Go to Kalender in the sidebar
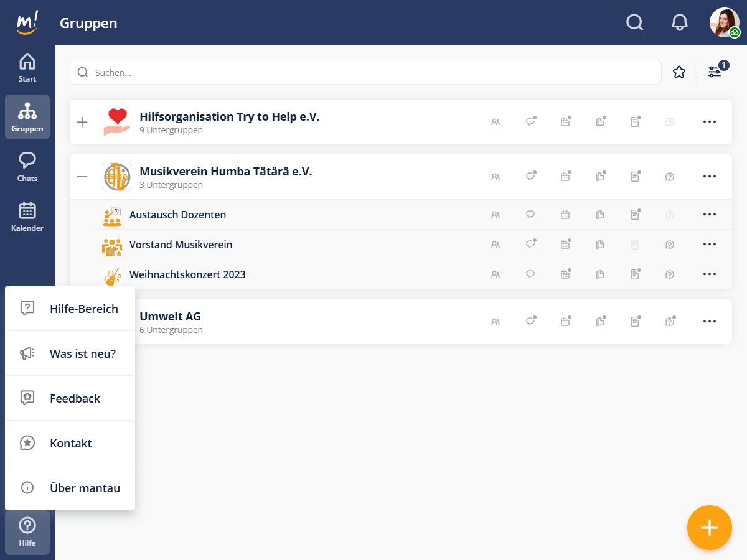The height and width of the screenshot is (560, 747). [x=27, y=217]
